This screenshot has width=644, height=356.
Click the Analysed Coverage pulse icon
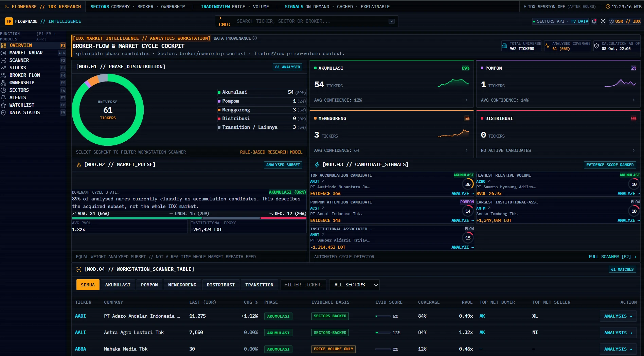click(547, 46)
